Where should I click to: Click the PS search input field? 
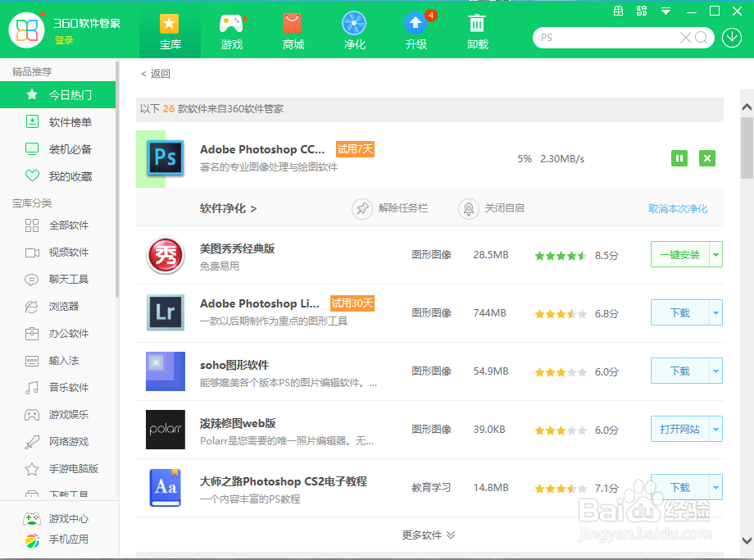coord(606,38)
